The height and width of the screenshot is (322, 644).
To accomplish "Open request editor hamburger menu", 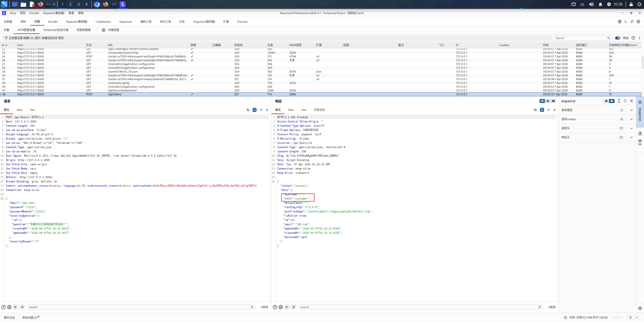I will [267, 110].
